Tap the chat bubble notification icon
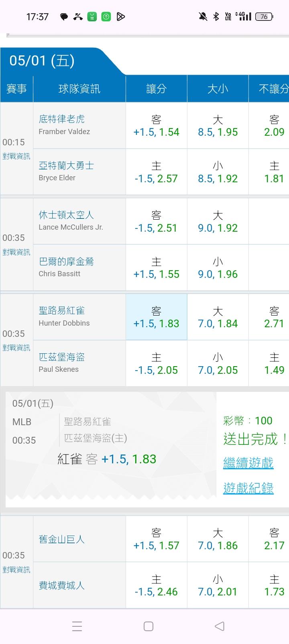289x644 pixels. [x=64, y=16]
